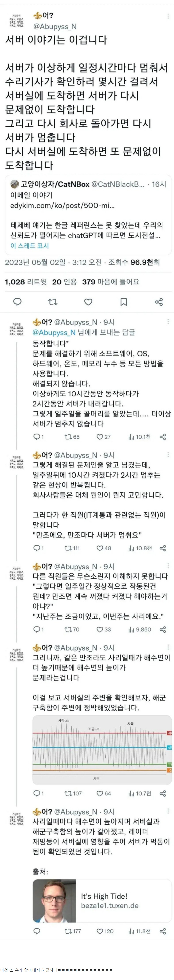Click the retweet icon under the main tweet
Screen dimensions: 174x980
click(52, 302)
